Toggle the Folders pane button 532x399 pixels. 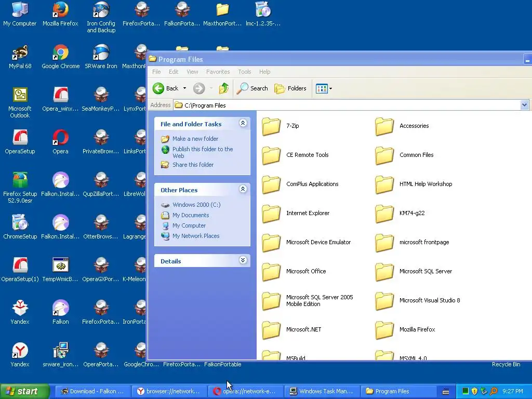coord(290,88)
